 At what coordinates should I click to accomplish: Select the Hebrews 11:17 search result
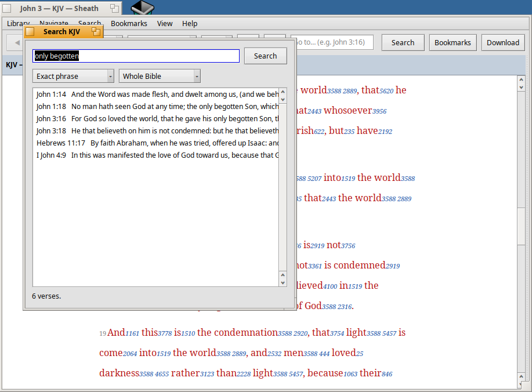click(x=155, y=143)
